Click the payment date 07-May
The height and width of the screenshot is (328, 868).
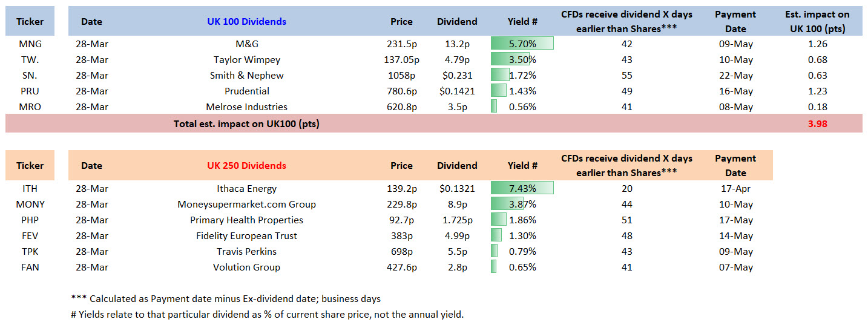(x=735, y=267)
